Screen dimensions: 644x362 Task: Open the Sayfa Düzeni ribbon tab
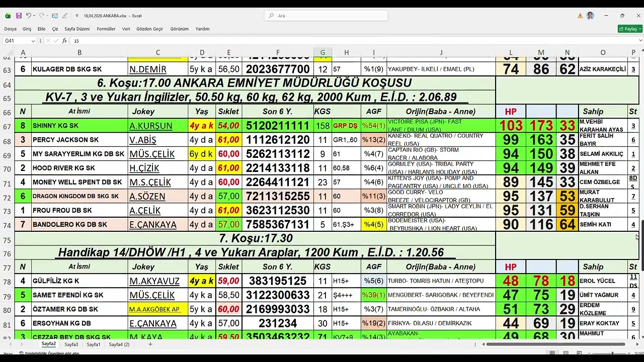77,29
